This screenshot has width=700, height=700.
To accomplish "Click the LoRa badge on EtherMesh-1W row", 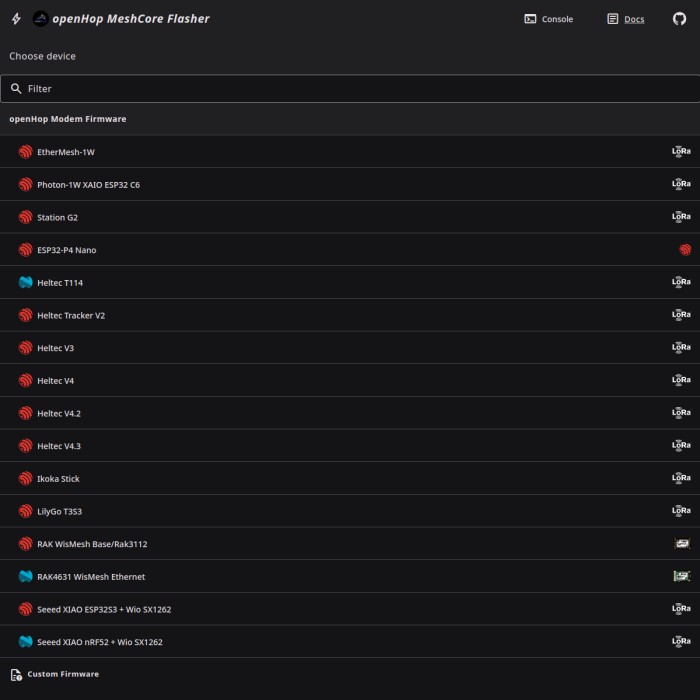I will coord(681,152).
